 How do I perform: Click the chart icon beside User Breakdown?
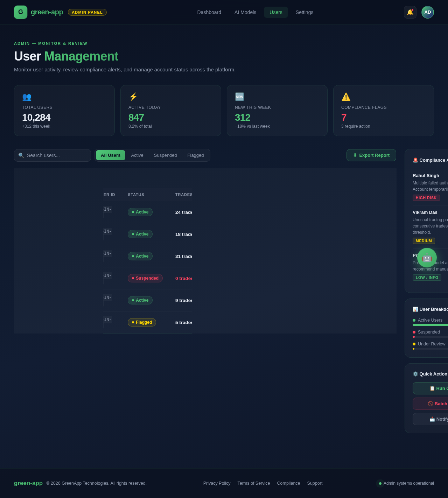[415, 309]
